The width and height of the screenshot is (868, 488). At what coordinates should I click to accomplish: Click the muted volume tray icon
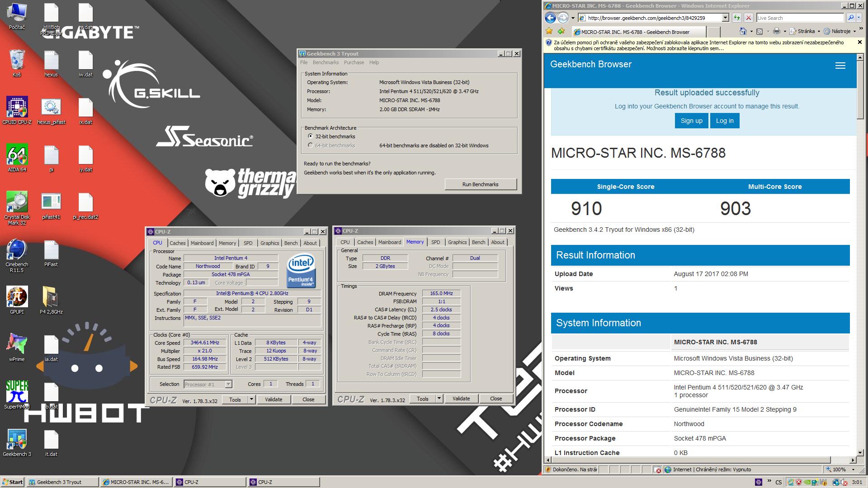[x=844, y=482]
